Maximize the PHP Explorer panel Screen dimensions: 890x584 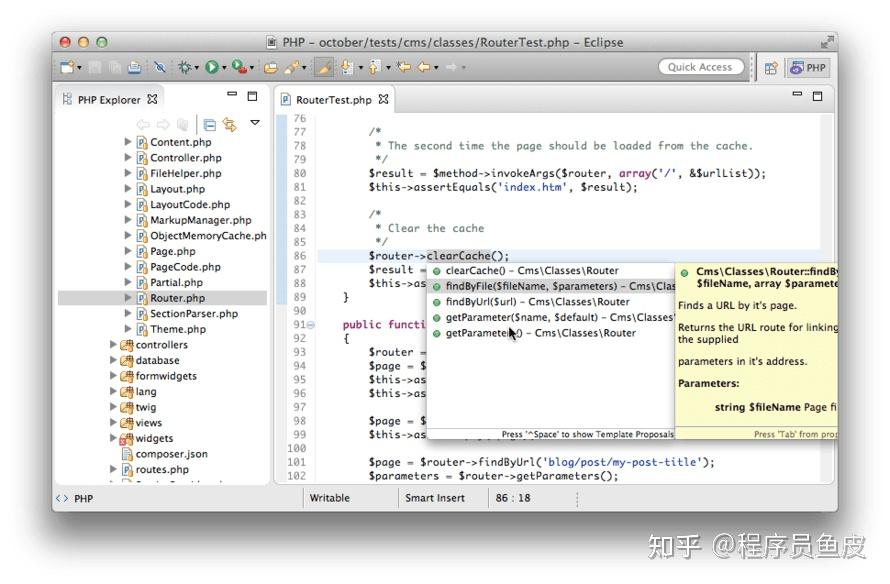253,96
